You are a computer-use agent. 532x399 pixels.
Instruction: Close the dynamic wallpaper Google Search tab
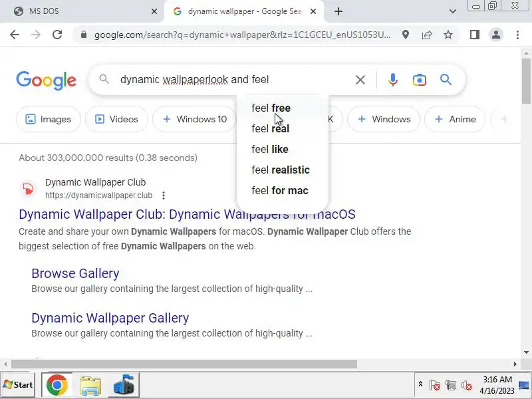point(313,11)
